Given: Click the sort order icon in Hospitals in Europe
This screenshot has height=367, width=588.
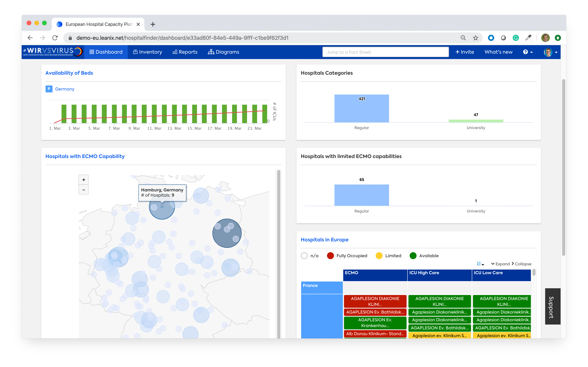Looking at the screenshot, I should [480, 264].
